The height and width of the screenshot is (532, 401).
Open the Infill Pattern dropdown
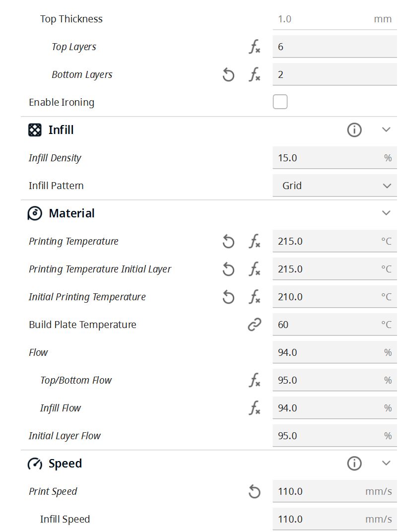tap(334, 186)
